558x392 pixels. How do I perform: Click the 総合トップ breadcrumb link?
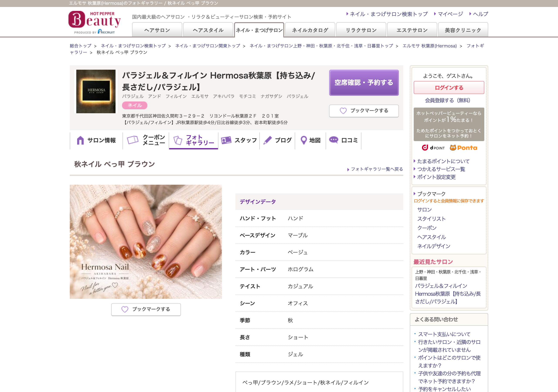click(x=80, y=46)
